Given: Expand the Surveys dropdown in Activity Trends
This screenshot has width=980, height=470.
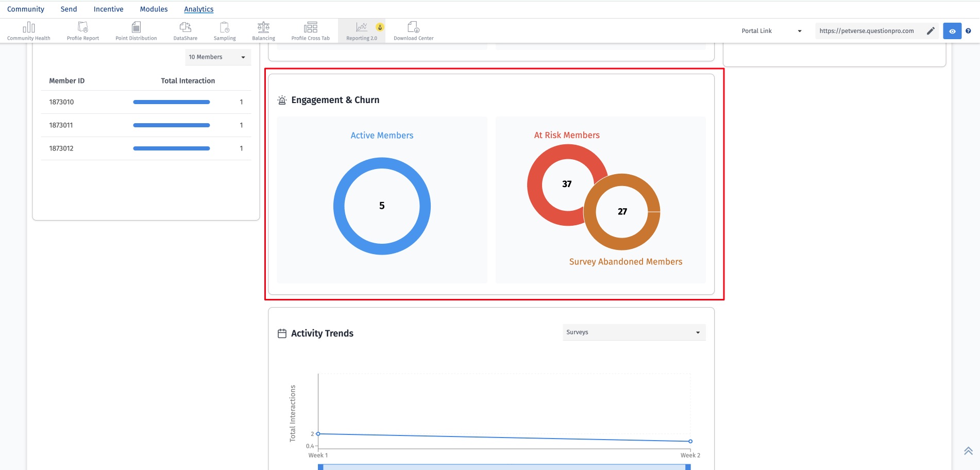Looking at the screenshot, I should (x=634, y=332).
